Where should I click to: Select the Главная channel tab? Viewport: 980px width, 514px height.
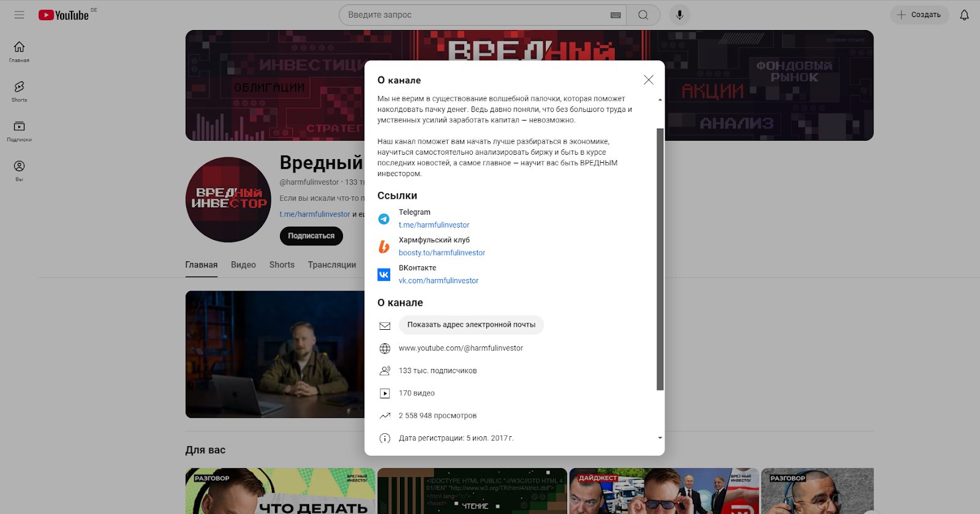tap(202, 265)
